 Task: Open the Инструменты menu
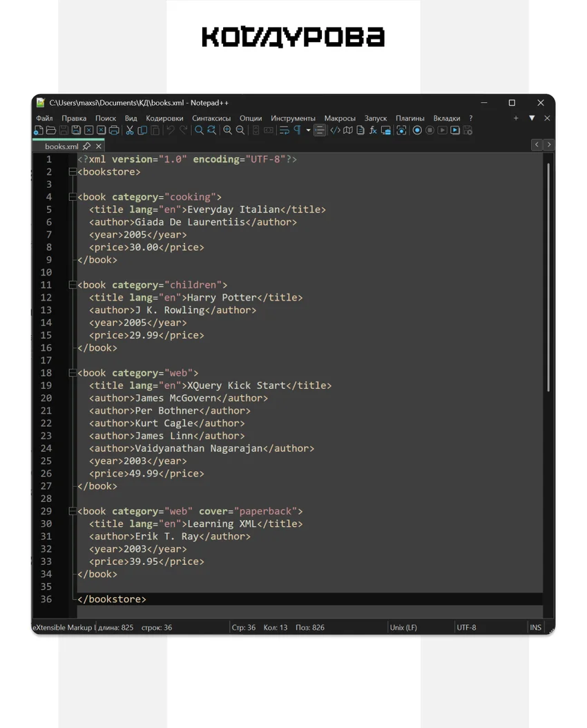[x=293, y=118]
